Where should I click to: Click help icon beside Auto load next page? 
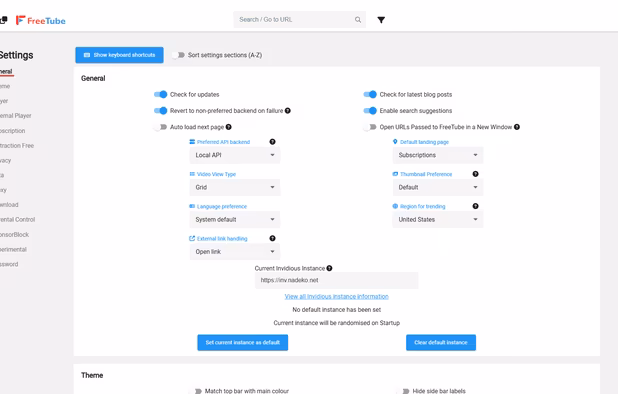pos(229,127)
